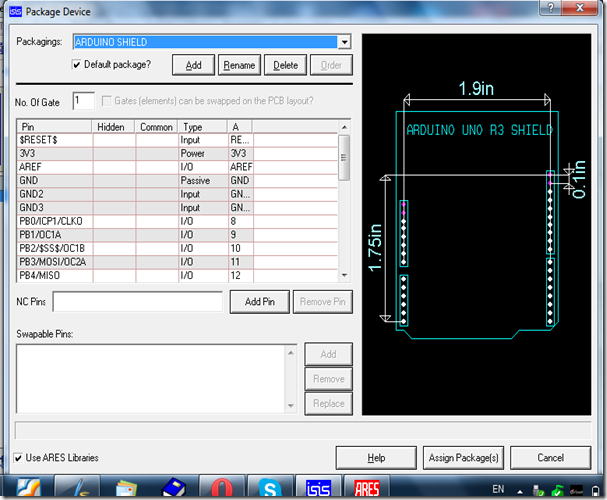Click the green music tray icon
The width and height of the screenshot is (607, 500).
557,491
